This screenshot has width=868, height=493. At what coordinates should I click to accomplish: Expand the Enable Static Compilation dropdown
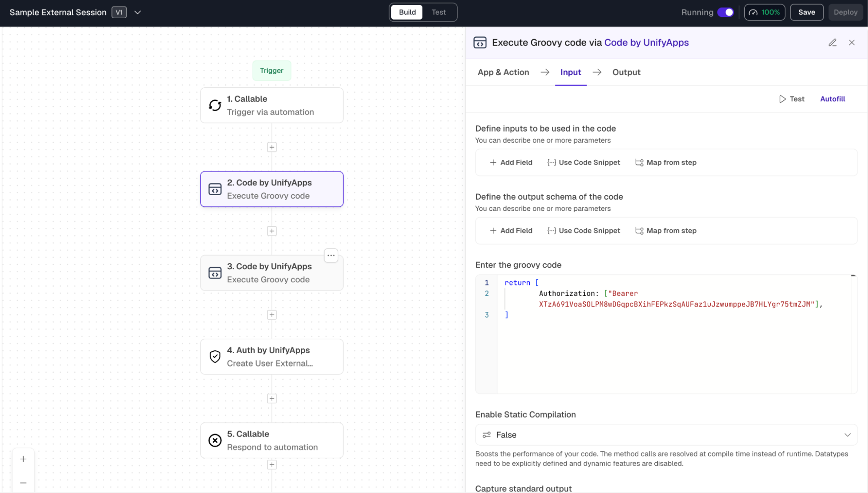pos(666,435)
